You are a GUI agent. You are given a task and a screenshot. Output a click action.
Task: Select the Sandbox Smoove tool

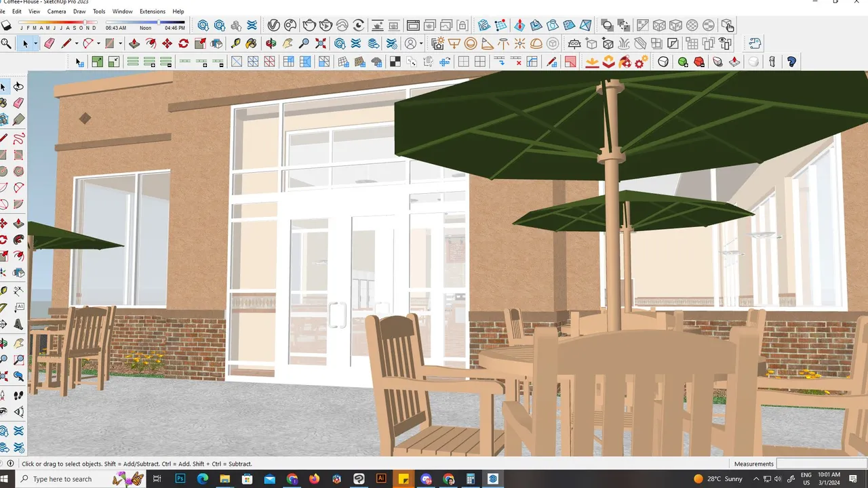[519, 25]
